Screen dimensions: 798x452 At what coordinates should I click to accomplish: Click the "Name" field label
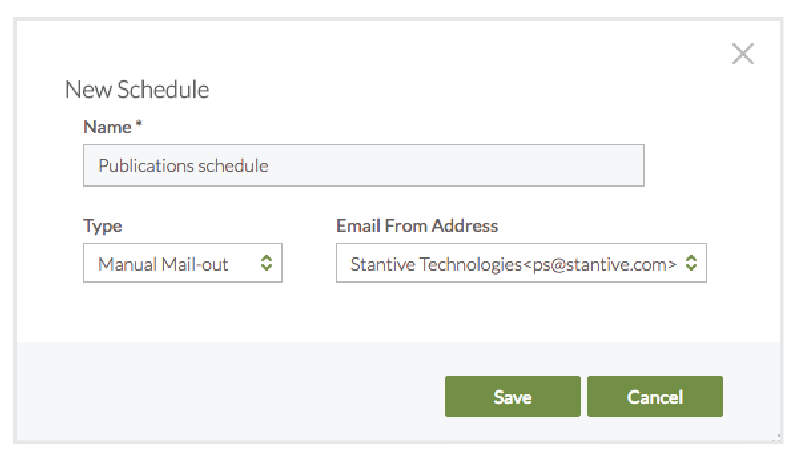pos(106,127)
